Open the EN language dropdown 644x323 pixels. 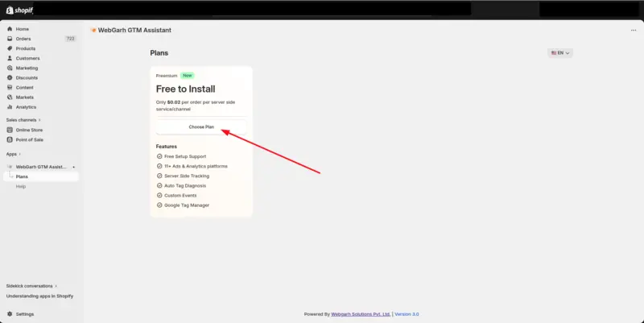tap(560, 53)
